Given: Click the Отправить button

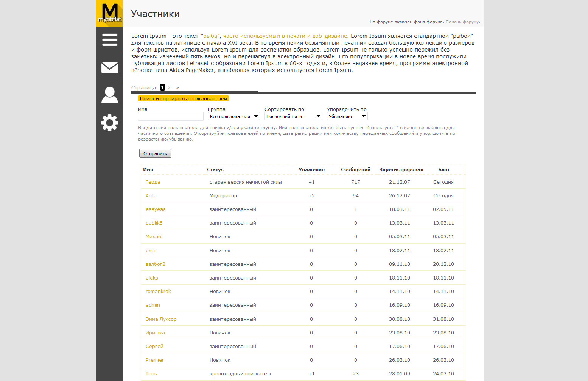Looking at the screenshot, I should point(155,153).
